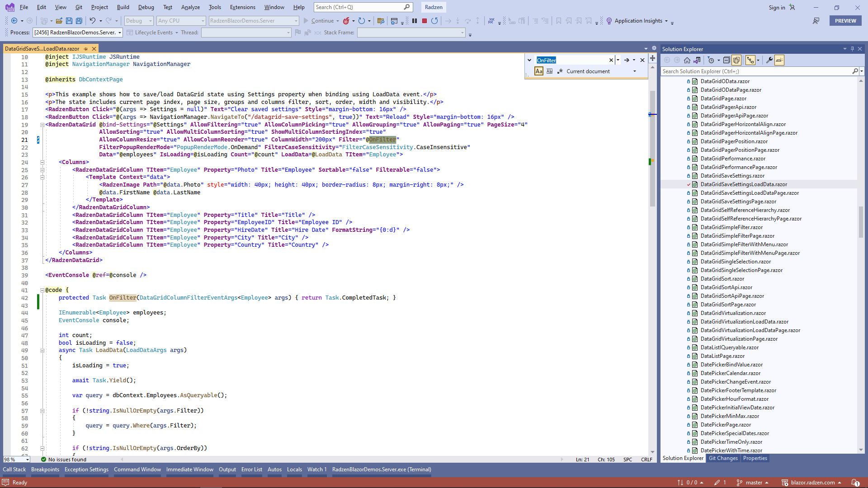Click the Sync with Active Document icon

(698, 60)
